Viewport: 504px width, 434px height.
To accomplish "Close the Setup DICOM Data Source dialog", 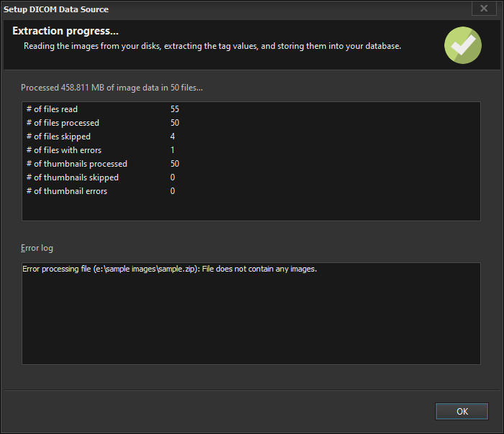I will tap(483, 9).
